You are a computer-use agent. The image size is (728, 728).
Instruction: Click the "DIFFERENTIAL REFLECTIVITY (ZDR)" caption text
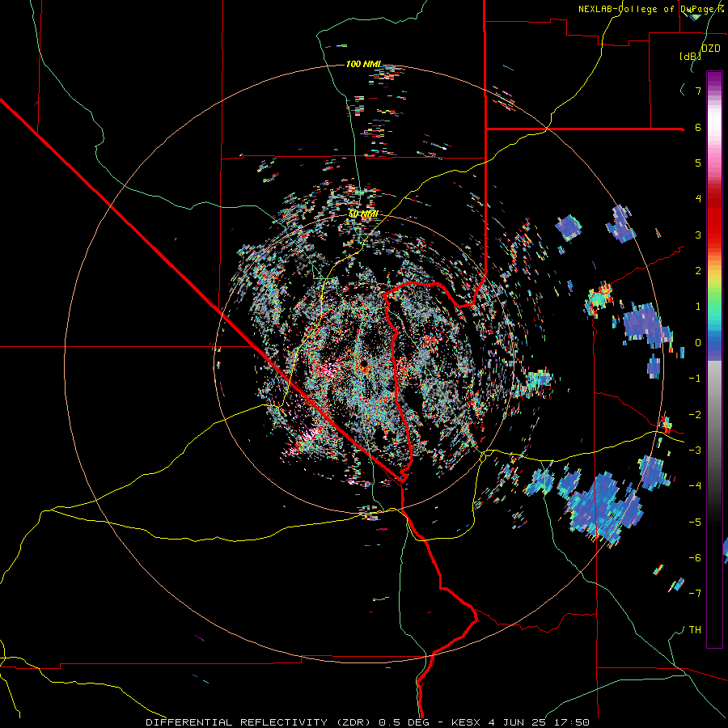point(260,722)
